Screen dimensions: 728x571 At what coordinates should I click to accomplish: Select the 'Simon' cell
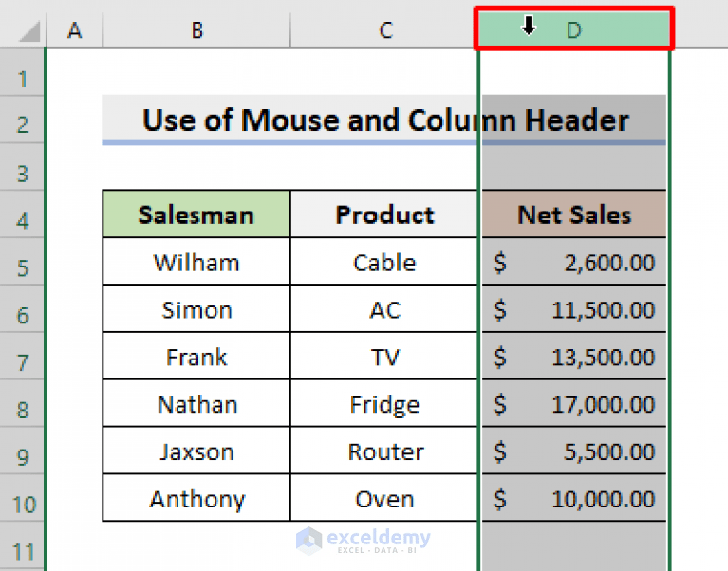196,309
